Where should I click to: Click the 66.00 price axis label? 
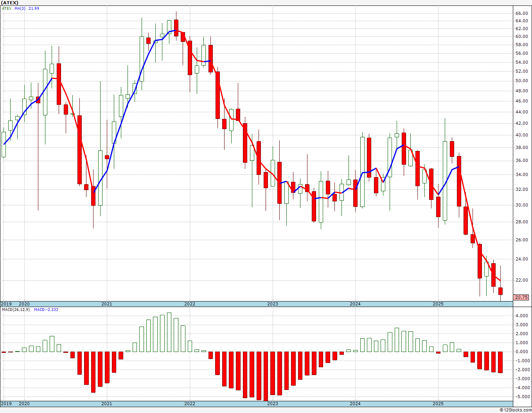[x=521, y=13]
